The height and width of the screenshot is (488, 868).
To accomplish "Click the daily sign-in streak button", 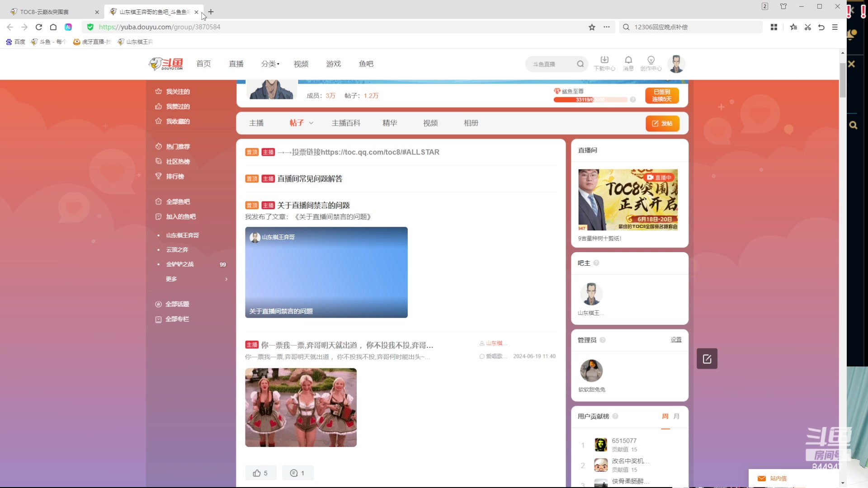I will click(x=662, y=95).
